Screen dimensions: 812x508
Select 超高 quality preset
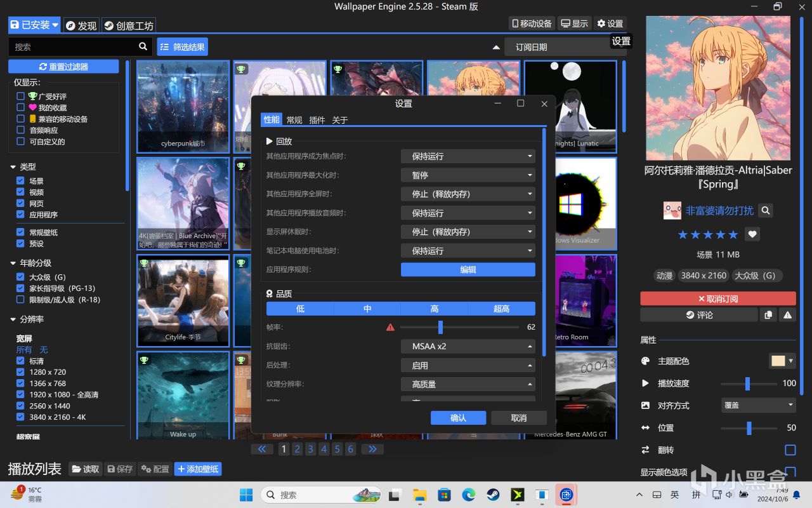(x=502, y=309)
